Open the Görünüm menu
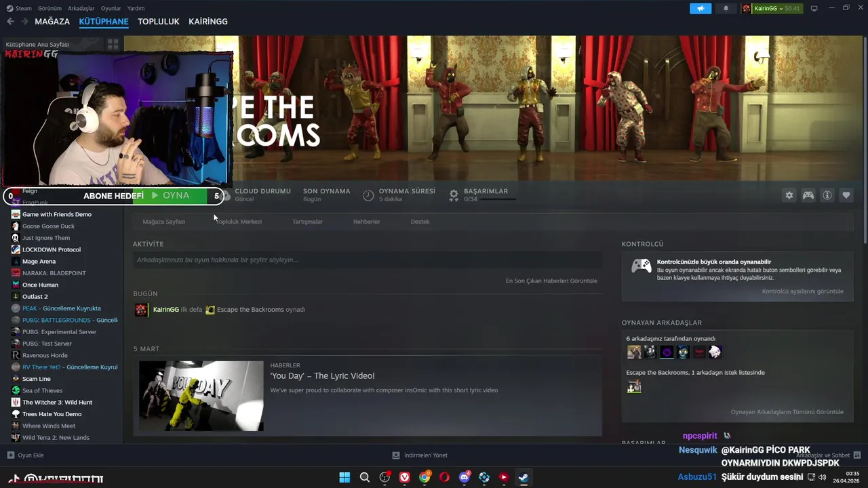The height and width of the screenshot is (488, 868). pyautogui.click(x=50, y=8)
